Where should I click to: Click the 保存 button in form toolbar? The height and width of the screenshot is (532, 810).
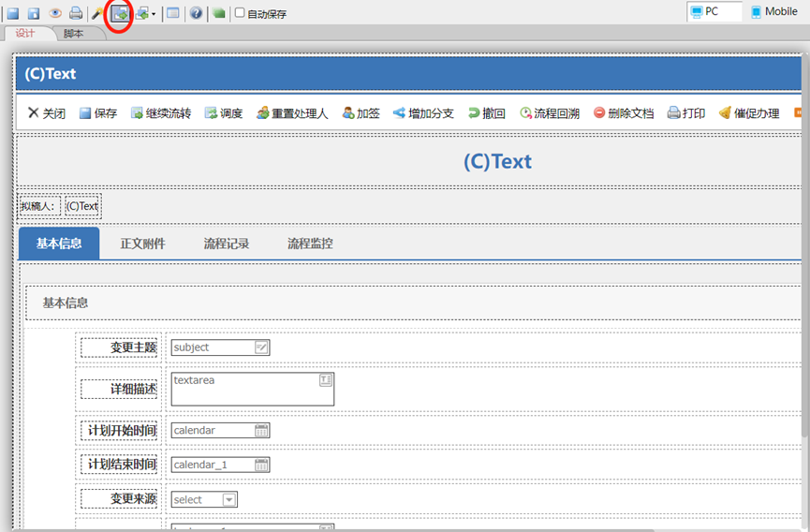pos(98,113)
